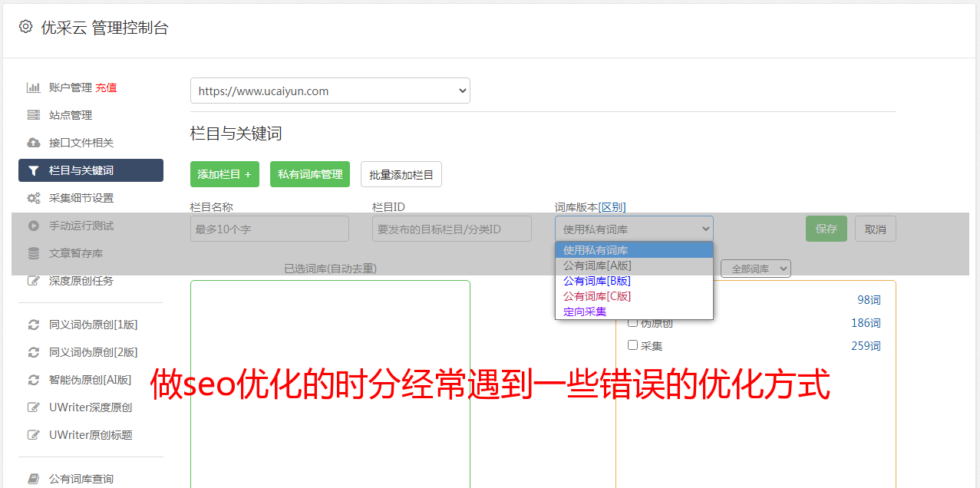Click the edit icon for UWriter原创标题
Viewport: 980px width, 488px height.
point(34,435)
